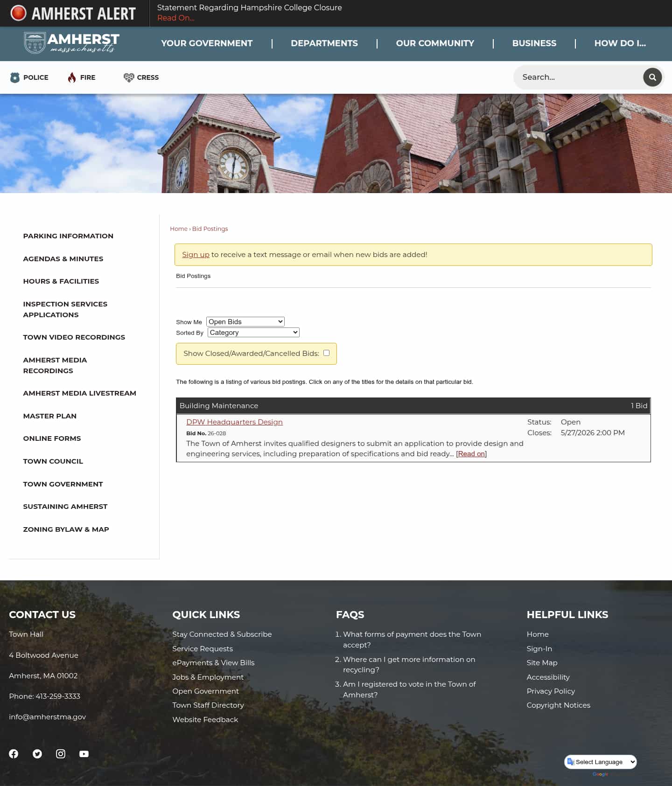Select Town Council in sidebar

click(53, 461)
